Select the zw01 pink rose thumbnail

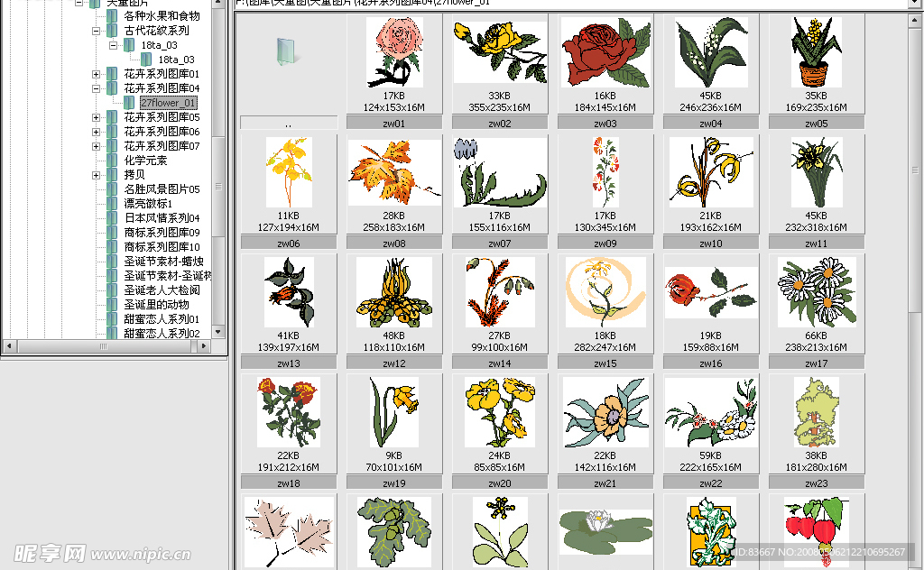(393, 52)
